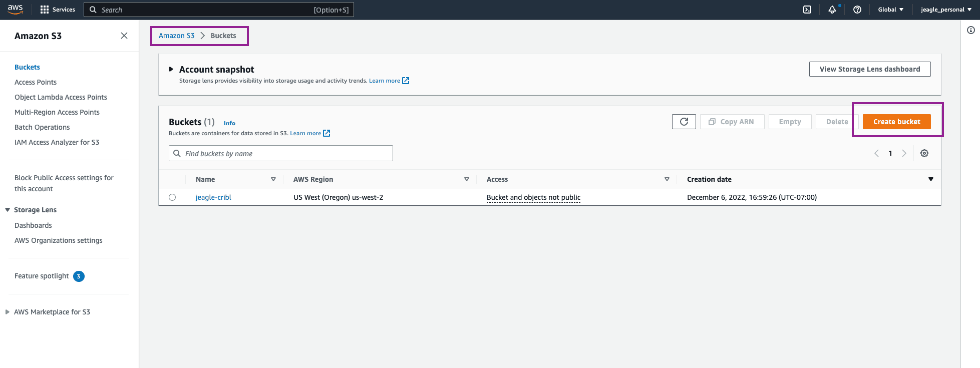Click the Create bucket button
The image size is (980, 368).
tap(896, 122)
